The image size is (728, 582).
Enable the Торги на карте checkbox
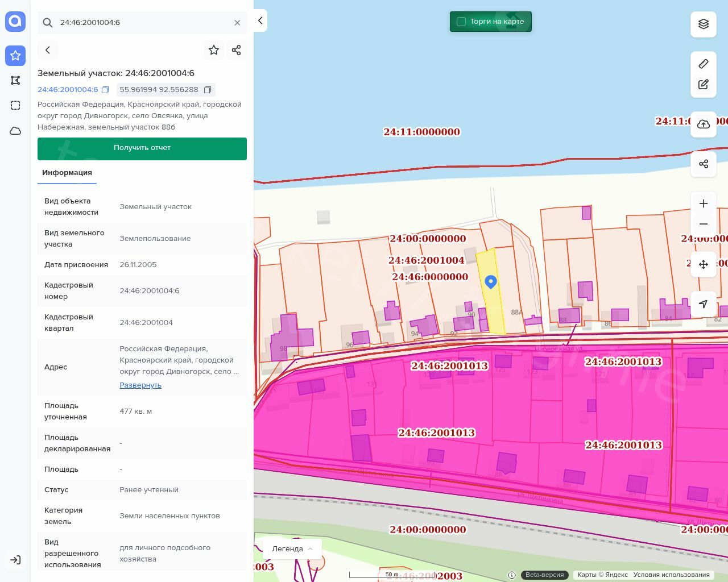pyautogui.click(x=461, y=22)
